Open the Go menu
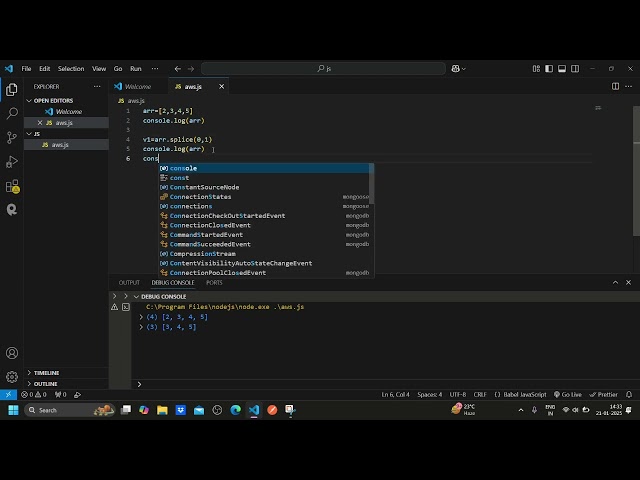This screenshot has width=640, height=480. [x=118, y=69]
